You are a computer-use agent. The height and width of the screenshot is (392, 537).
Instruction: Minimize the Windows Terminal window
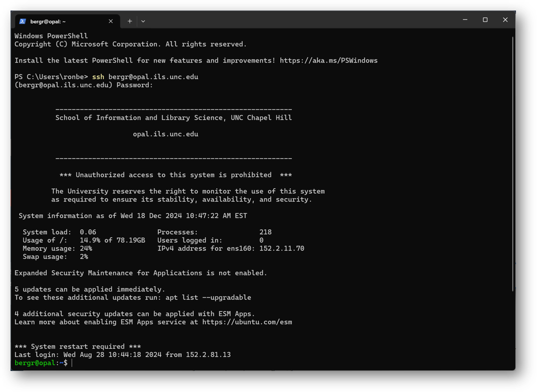coord(465,20)
